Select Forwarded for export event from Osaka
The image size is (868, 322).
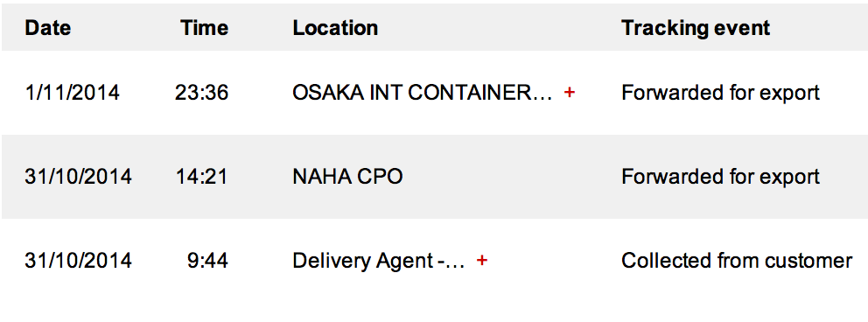point(720,93)
